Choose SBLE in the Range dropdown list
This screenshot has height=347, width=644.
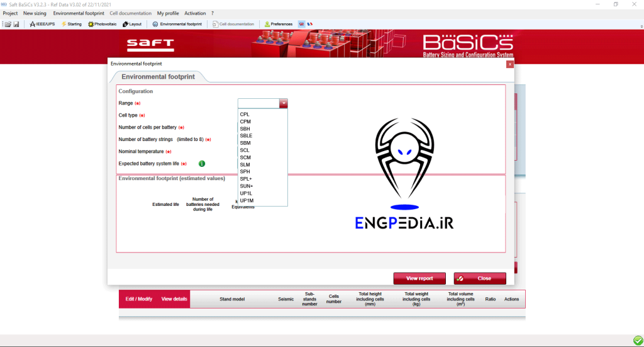246,135
